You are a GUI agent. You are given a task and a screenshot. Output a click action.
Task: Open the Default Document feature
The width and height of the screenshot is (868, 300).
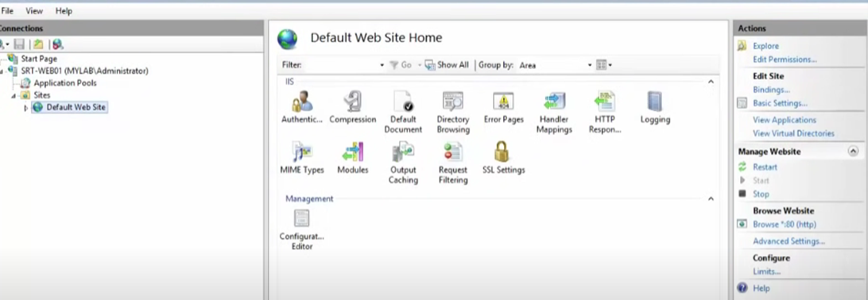403,102
